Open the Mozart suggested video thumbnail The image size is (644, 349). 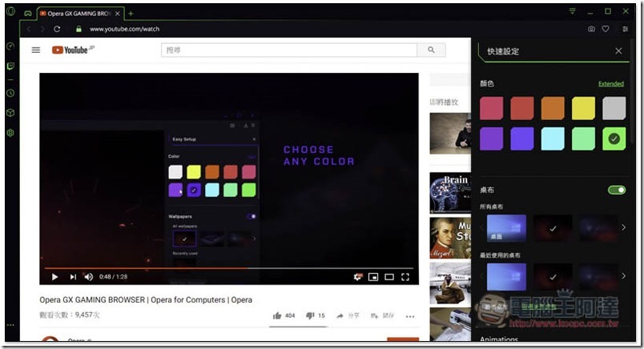click(450, 238)
